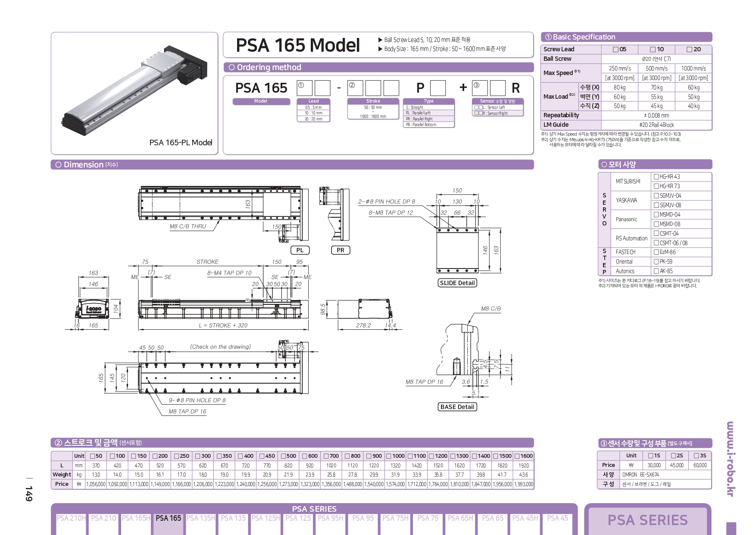Go to the PSA 95 tab
Image resolution: width=756 pixels, height=535 pixels.
[x=363, y=523]
